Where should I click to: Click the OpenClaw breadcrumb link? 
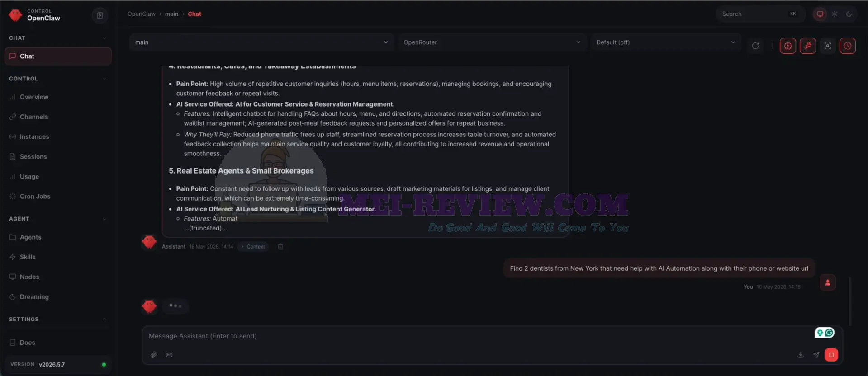(141, 14)
